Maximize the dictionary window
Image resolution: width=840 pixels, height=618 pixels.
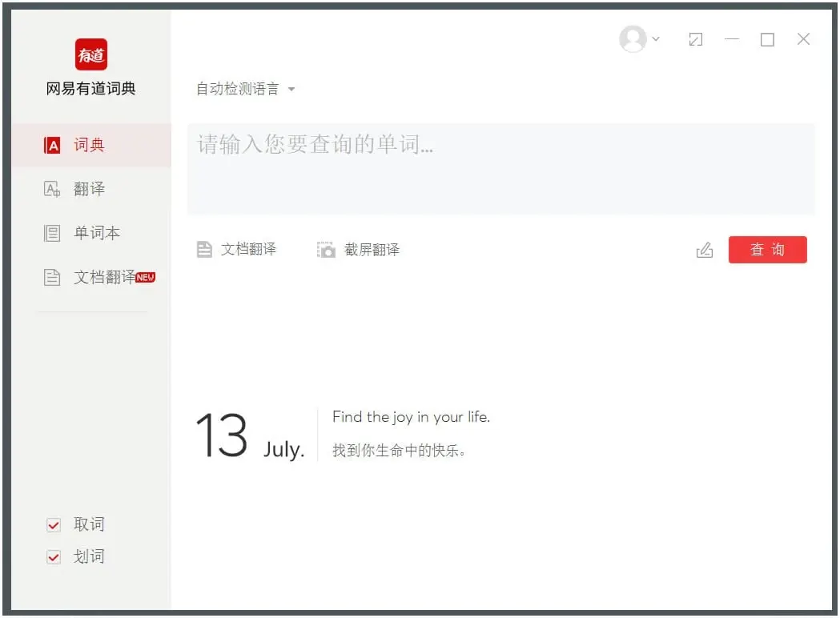[x=767, y=39]
